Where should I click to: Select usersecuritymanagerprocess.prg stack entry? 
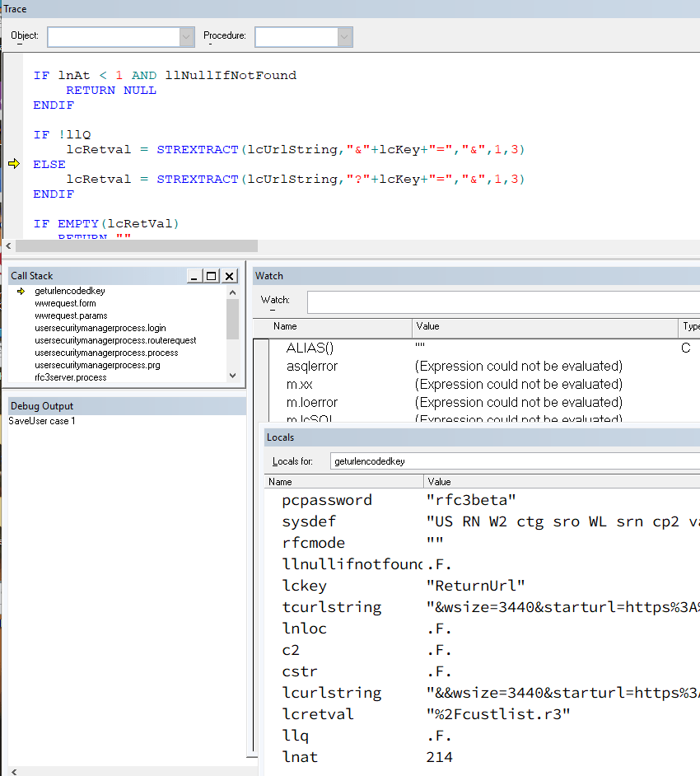97,365
